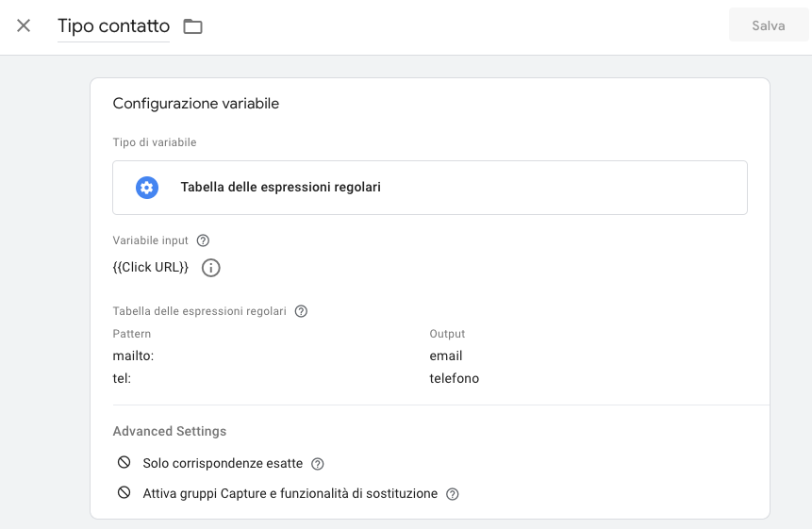Open help for Attiva gruppi Capture option
The image size is (812, 529).
453,494
